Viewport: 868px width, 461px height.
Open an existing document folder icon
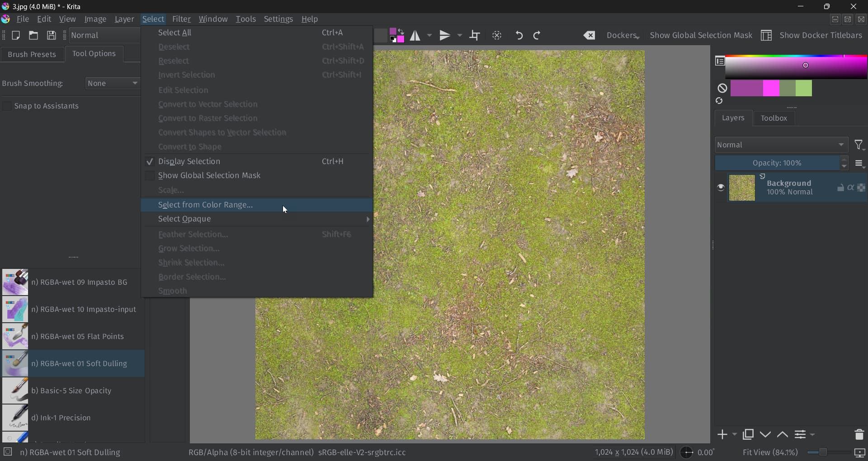click(x=33, y=35)
